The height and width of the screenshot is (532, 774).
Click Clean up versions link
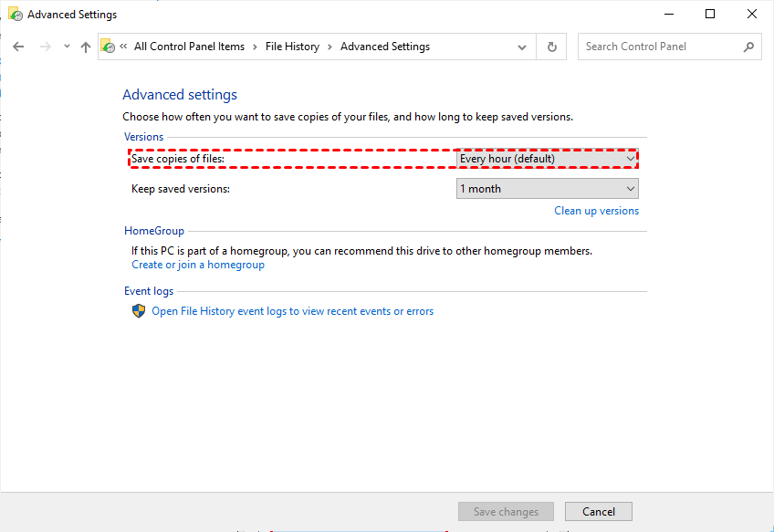coord(596,211)
